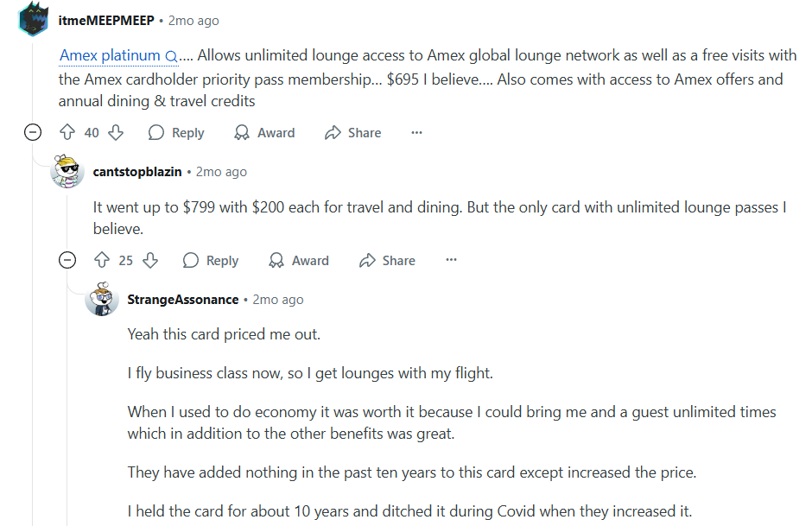Reply to cantstopblazin's comment
Screen dimensions: 812x526
click(211, 260)
